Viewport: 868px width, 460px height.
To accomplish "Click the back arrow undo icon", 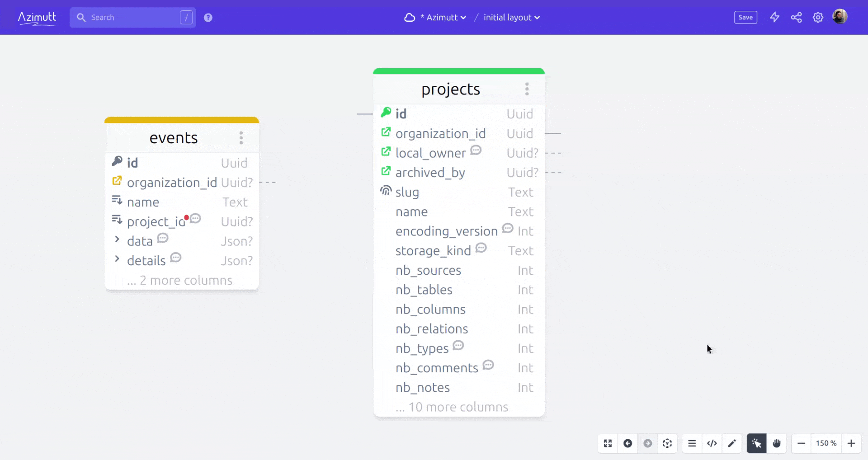I will [x=628, y=443].
